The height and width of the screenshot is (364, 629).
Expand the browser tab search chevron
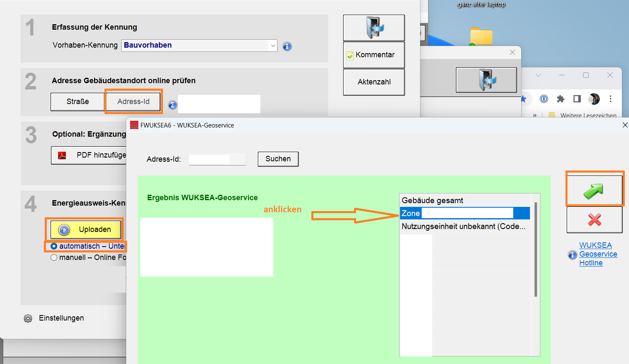click(x=538, y=75)
